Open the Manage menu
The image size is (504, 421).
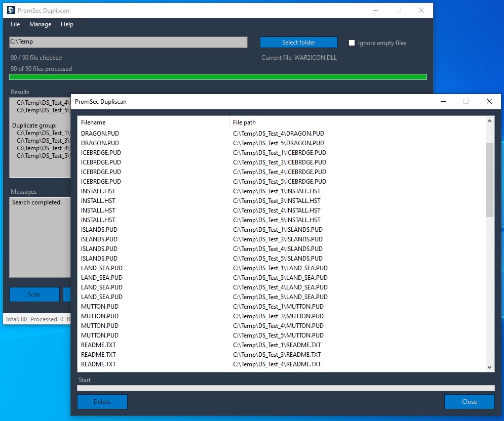pos(40,24)
